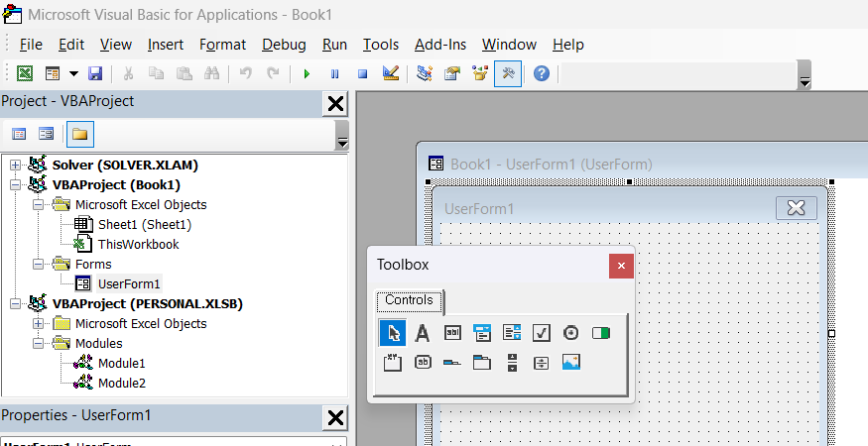The height and width of the screenshot is (446, 868).
Task: Open the Project Explorer toolbar icon
Action: pyautogui.click(x=425, y=73)
